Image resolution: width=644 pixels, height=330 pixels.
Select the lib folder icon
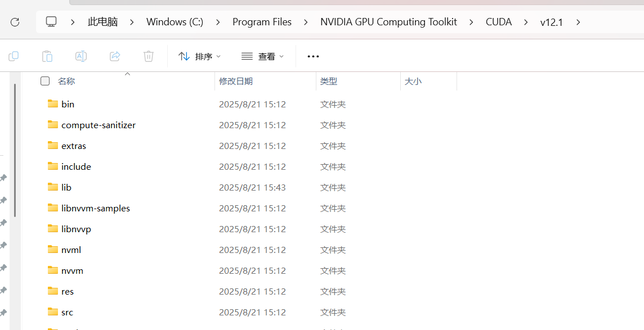[52, 187]
